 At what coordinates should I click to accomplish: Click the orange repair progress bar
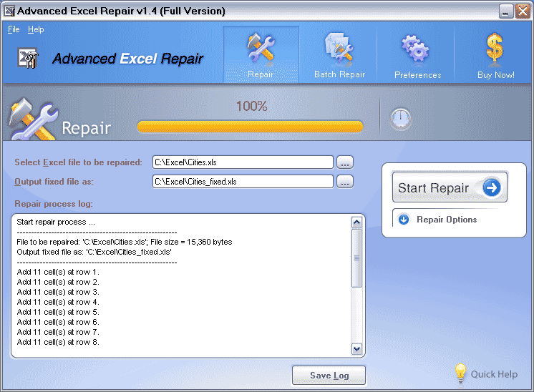[x=250, y=127]
